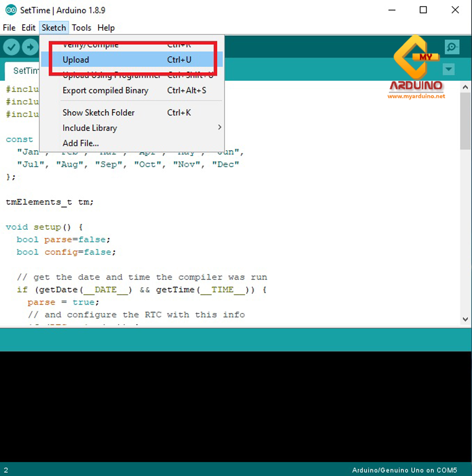Expand the Include Library submenu
Screen dimensions: 472x476
point(90,128)
